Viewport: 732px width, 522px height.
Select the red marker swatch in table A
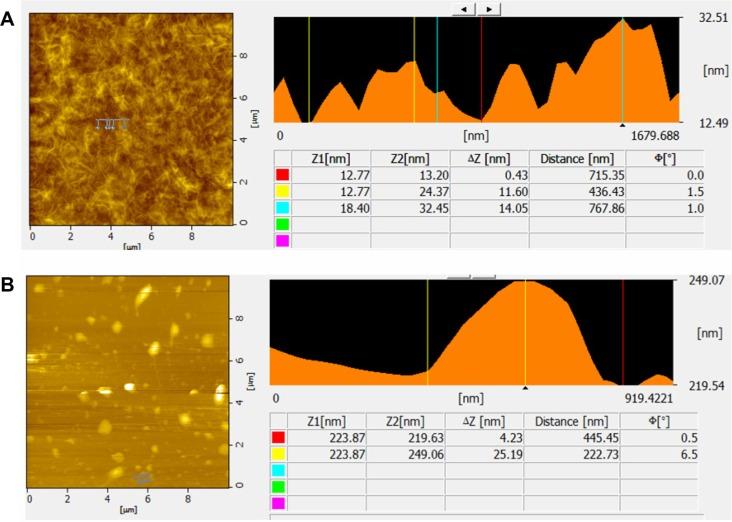[282, 175]
